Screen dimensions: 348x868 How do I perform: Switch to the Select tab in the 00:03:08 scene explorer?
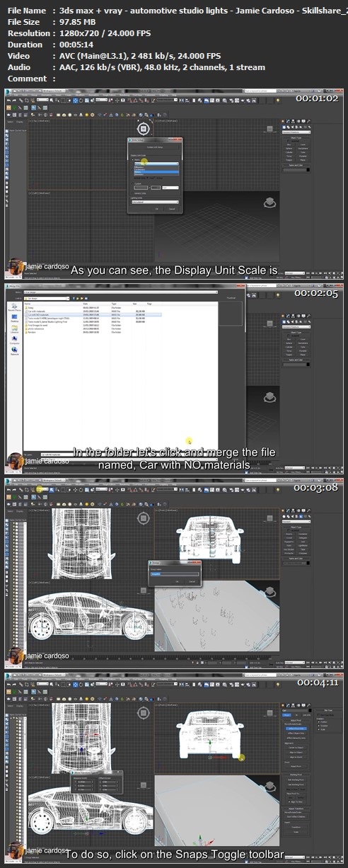[x=11, y=511]
